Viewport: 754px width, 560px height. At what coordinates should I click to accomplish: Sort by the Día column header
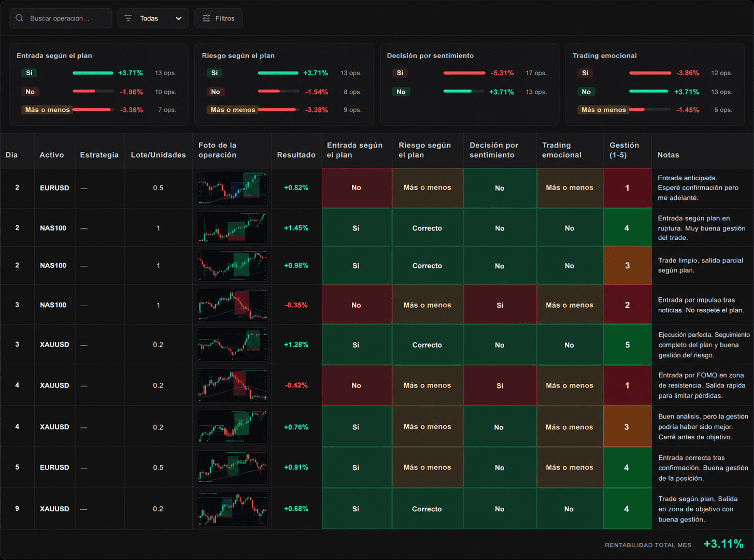[11, 155]
